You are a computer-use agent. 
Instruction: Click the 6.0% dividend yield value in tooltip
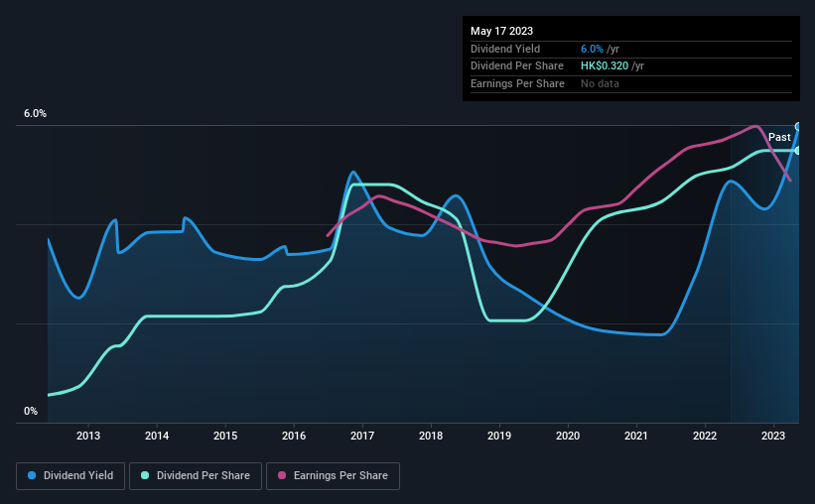pos(592,49)
